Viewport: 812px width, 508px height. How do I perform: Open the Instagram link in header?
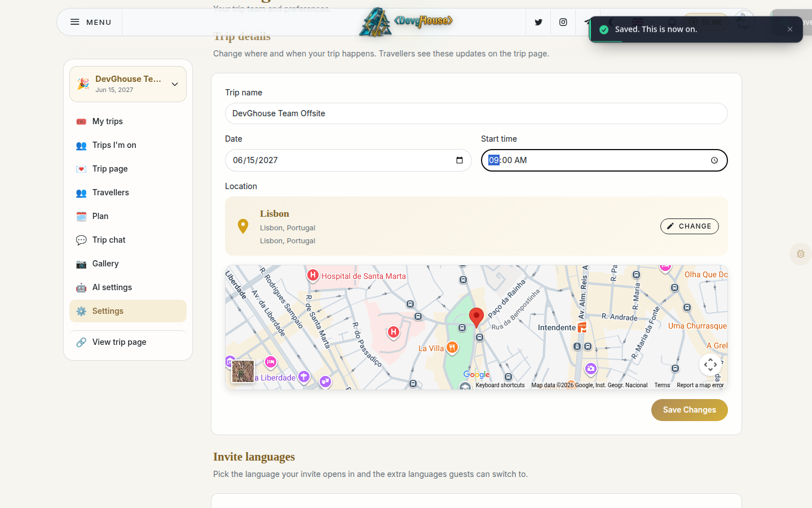pyautogui.click(x=563, y=22)
